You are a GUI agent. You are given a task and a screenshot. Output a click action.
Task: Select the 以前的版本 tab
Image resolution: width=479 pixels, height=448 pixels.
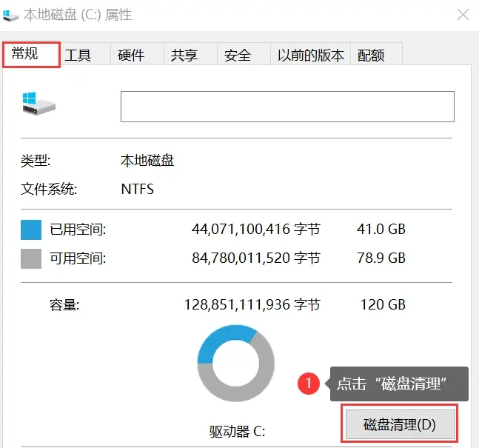tap(310, 56)
